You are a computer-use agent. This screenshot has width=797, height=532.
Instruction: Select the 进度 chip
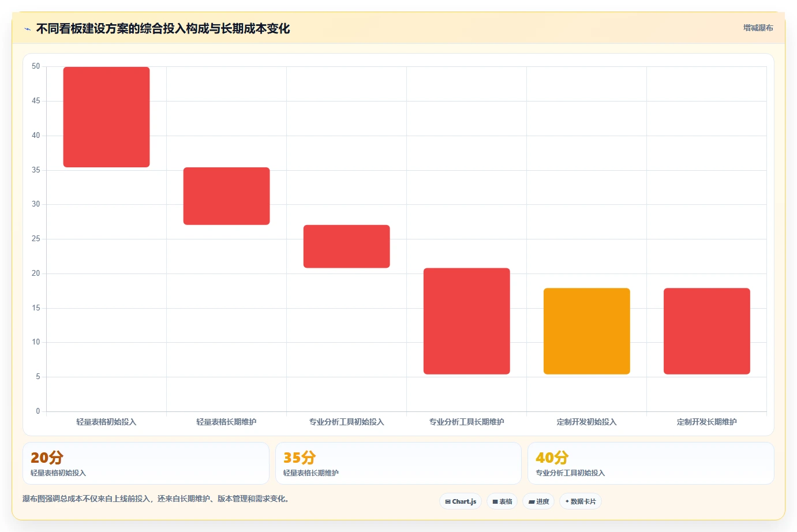538,501
